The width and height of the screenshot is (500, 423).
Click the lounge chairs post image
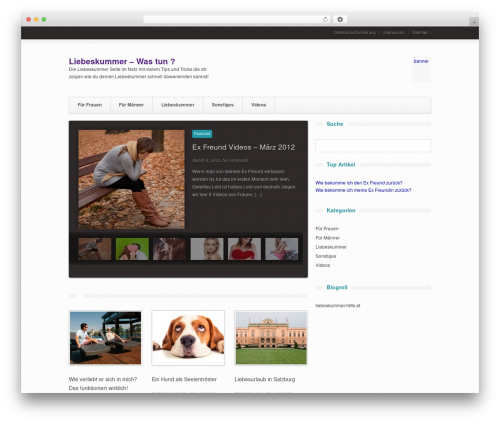coord(105,338)
